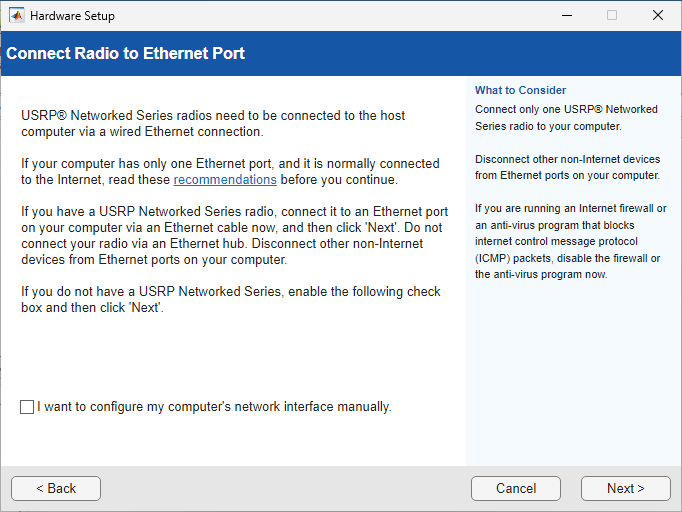Click the grayed-out maximize window button

(612, 16)
